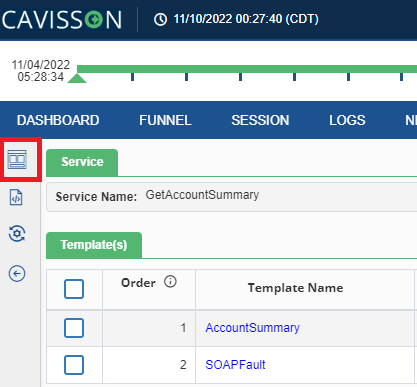Open the DASHBOARD menu
This screenshot has height=387, width=417.
[x=58, y=120]
